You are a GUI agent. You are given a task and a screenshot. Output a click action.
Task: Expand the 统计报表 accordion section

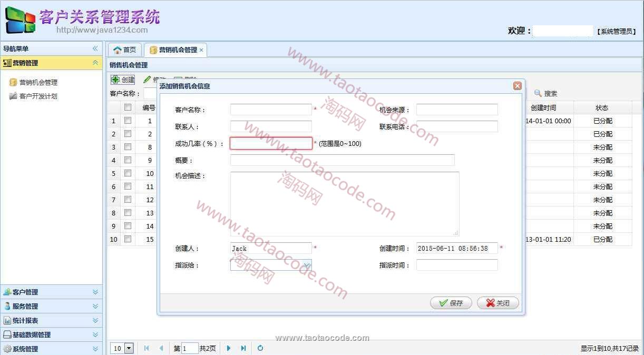pos(95,320)
